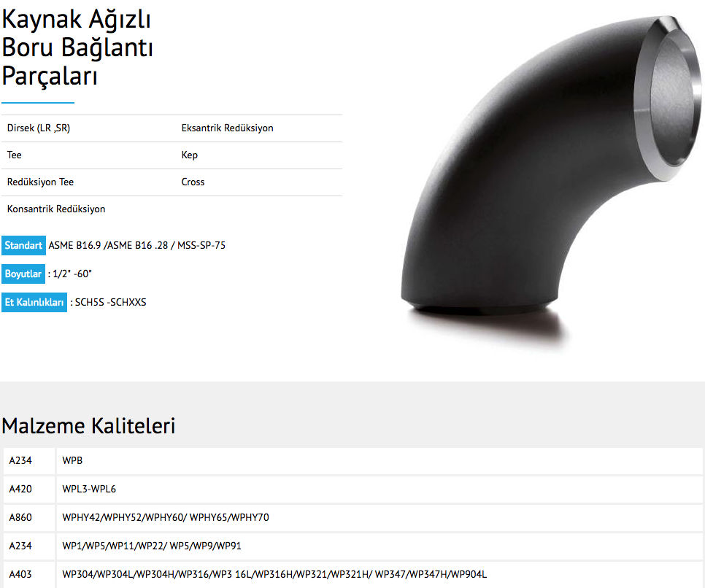Click the Malzeme Kaliteleri heading
The image size is (705, 588).
coord(88,426)
